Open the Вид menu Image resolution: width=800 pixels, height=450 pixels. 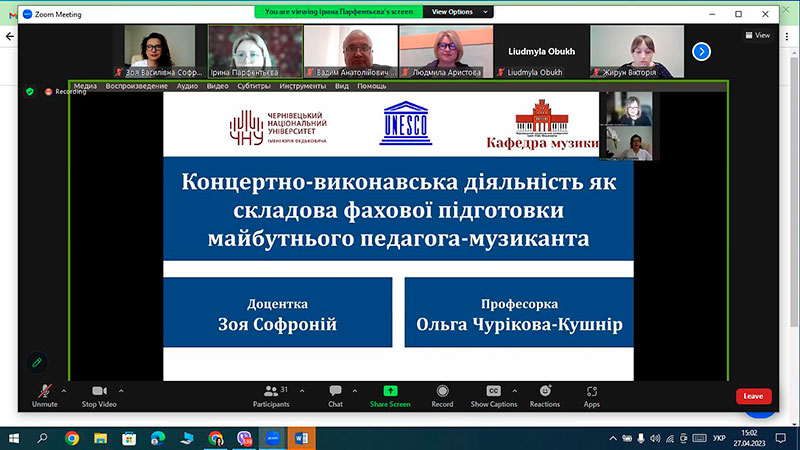coord(342,86)
